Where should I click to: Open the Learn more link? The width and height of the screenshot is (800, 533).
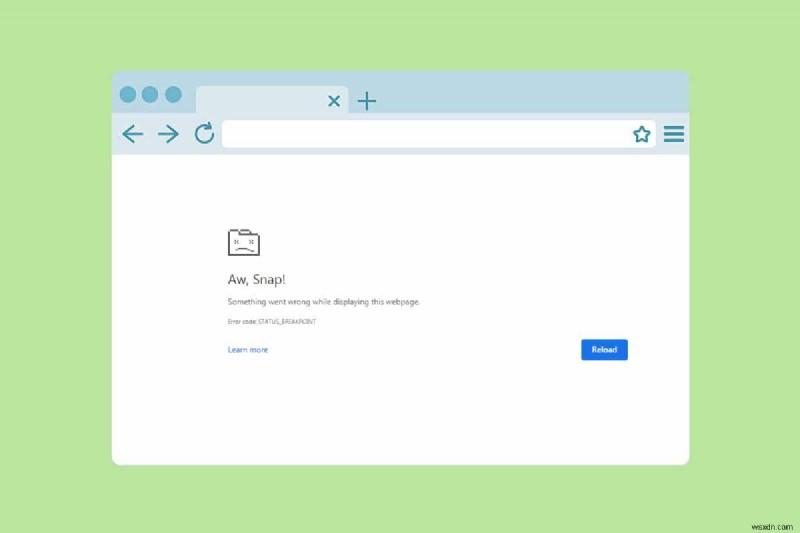pyautogui.click(x=248, y=349)
